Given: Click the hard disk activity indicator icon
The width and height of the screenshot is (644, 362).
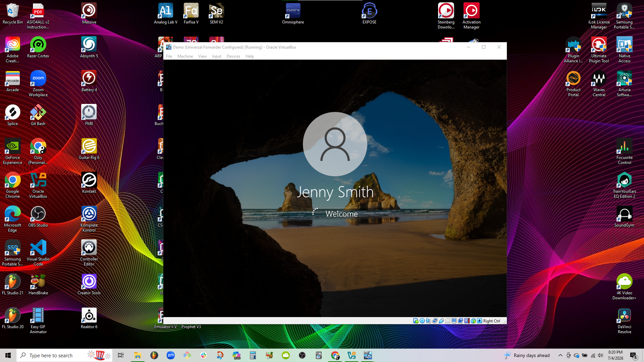Looking at the screenshot, I should 416,321.
